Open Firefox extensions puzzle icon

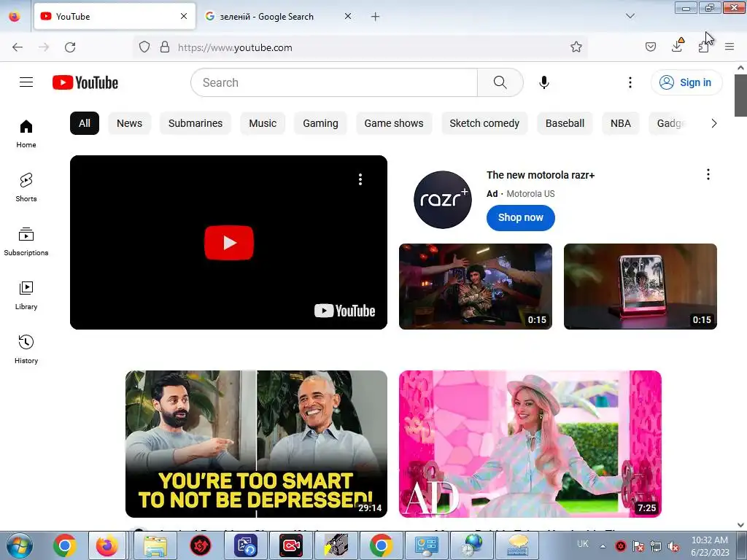(x=703, y=47)
